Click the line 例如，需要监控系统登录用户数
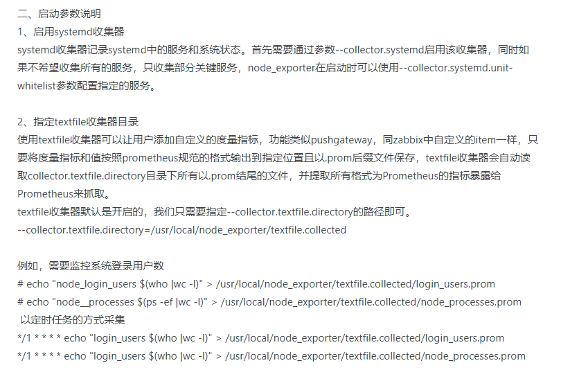This screenshot has width=588, height=381. 91,266
